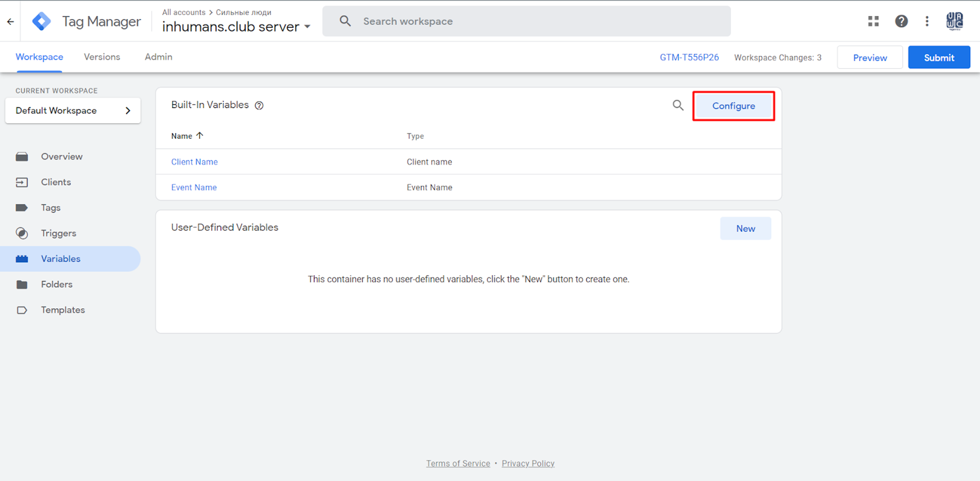This screenshot has height=481, width=980.
Task: Click the account avatar icon
Action: [954, 21]
